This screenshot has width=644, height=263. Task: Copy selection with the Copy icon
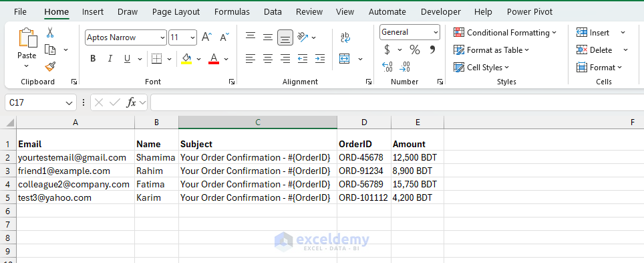tap(50, 50)
